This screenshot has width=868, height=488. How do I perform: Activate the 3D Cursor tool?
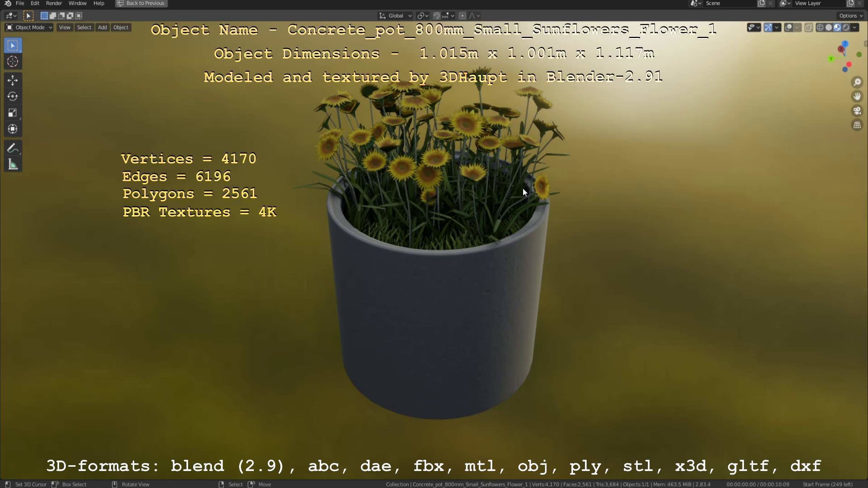[x=13, y=62]
